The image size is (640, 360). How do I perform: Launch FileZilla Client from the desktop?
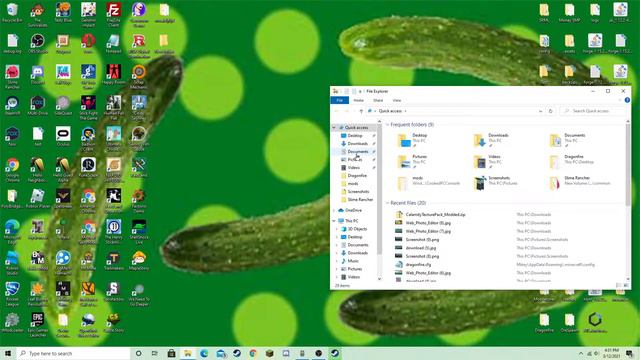coord(113,14)
